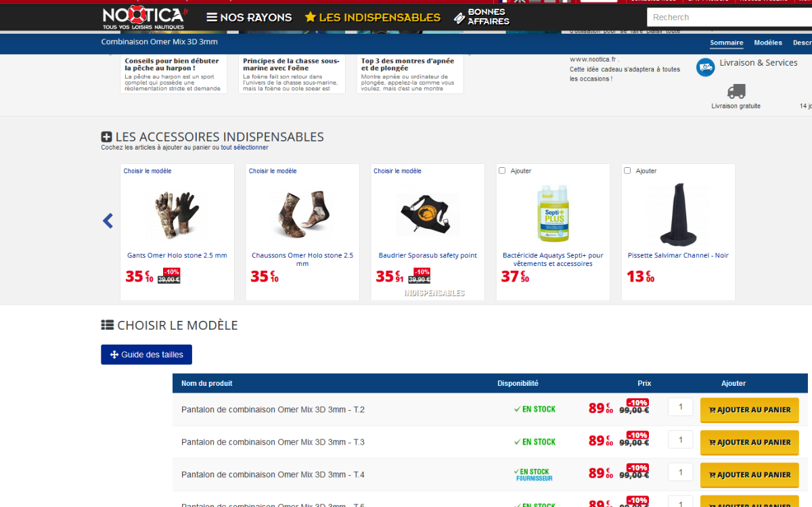The width and height of the screenshot is (812, 507).
Task: Click quantity field for size T.3
Action: [x=681, y=439]
